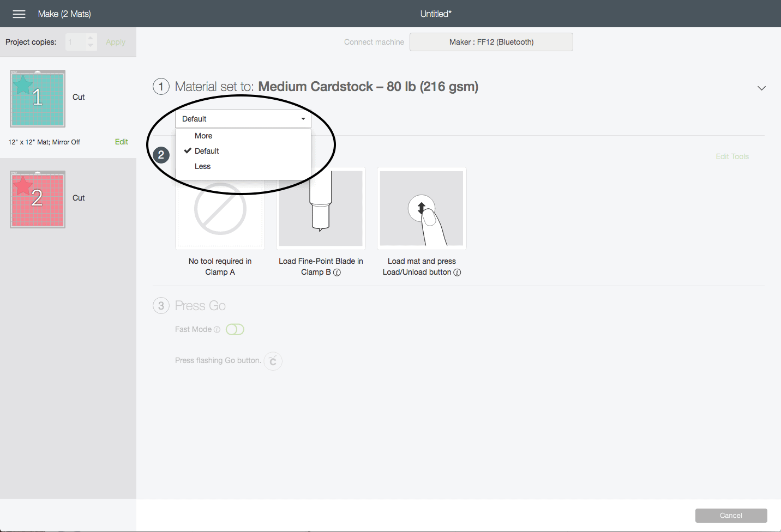Open the Edit Tools link

(732, 156)
